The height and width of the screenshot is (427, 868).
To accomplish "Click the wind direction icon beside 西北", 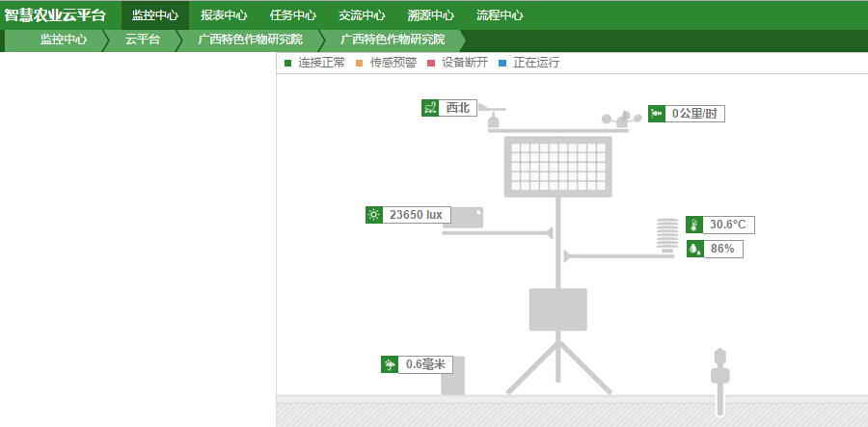I will click(431, 108).
